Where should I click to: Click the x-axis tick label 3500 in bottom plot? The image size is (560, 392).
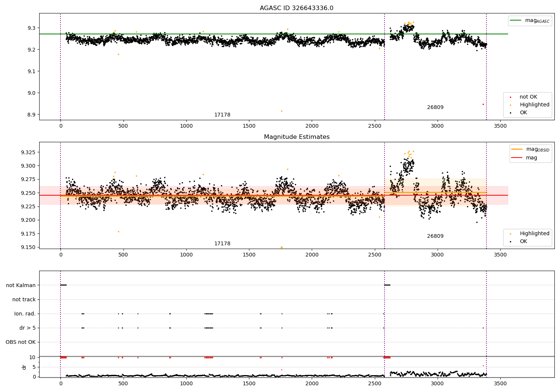(500, 383)
